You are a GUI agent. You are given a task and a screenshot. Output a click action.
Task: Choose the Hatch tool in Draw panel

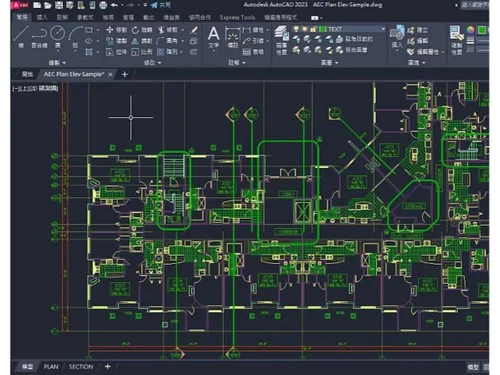pos(89,52)
